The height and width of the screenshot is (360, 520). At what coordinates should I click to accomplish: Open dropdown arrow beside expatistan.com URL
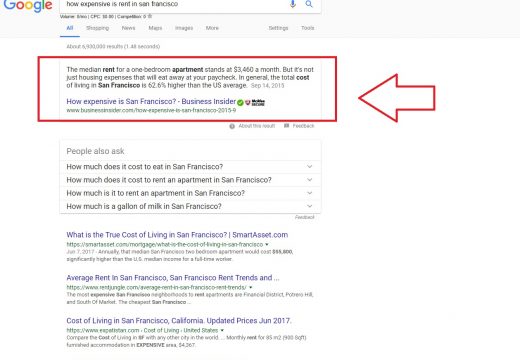(222, 330)
